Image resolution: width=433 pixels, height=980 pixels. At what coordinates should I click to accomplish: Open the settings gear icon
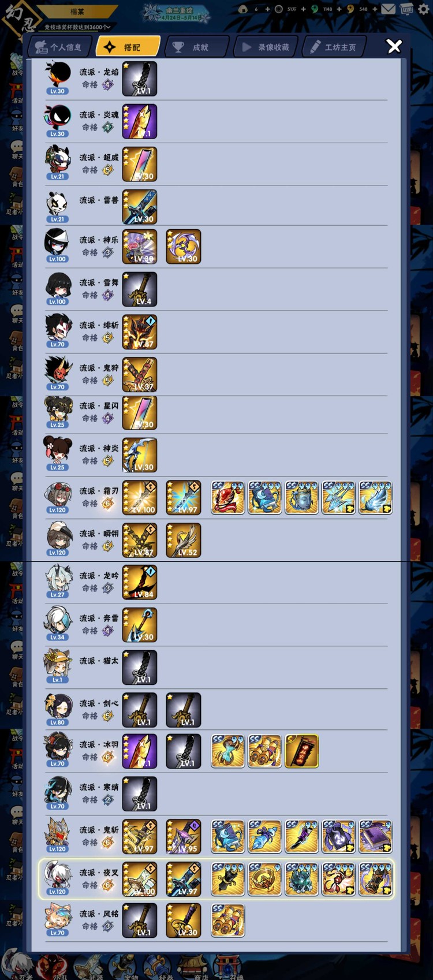(424, 9)
